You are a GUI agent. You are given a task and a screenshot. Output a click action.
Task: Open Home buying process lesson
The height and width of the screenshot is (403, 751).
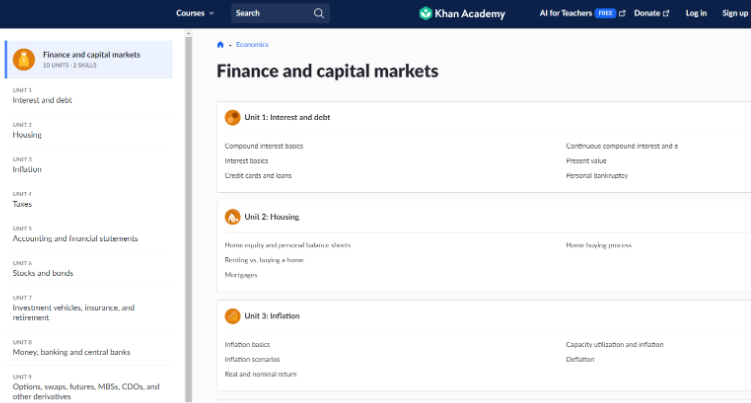(599, 245)
